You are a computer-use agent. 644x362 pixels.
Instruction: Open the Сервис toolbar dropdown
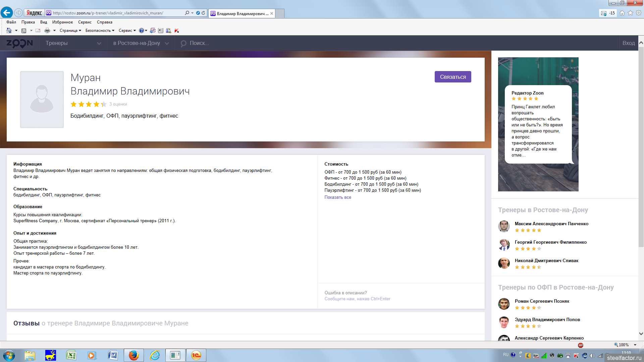click(127, 31)
